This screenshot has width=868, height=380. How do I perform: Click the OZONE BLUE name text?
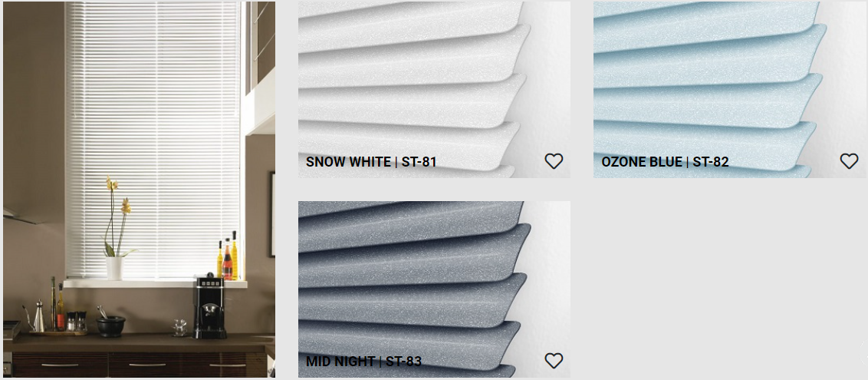tap(642, 162)
